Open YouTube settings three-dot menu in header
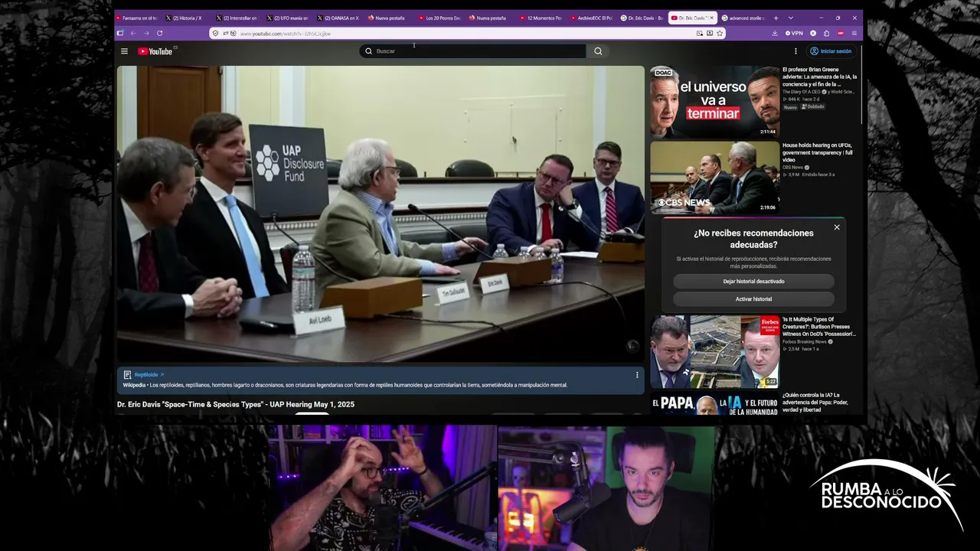The image size is (980, 551). [795, 51]
